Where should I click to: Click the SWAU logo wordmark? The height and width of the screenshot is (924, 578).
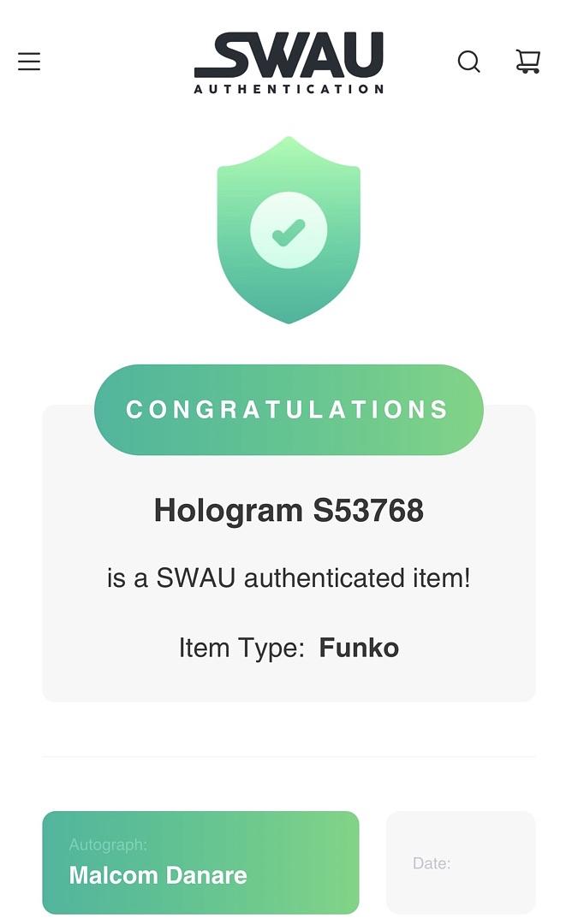289,56
